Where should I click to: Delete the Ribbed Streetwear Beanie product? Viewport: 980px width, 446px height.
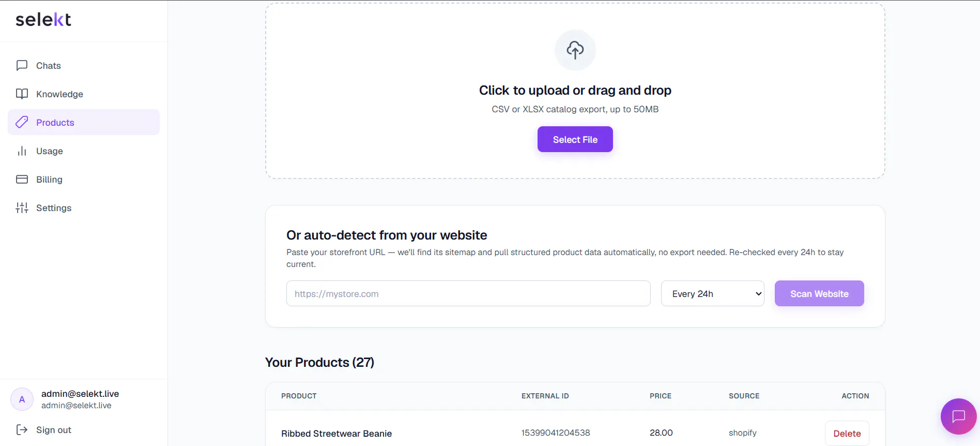[847, 434]
